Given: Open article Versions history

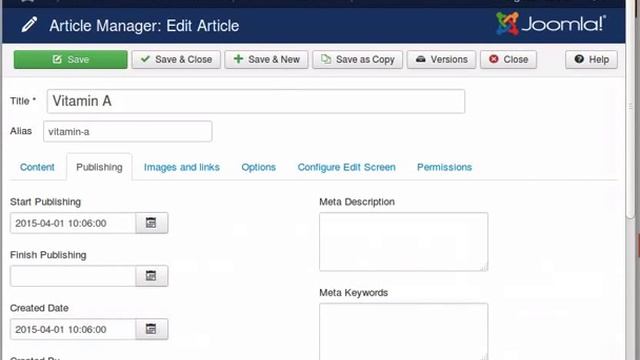Looking at the screenshot, I should point(441,60).
